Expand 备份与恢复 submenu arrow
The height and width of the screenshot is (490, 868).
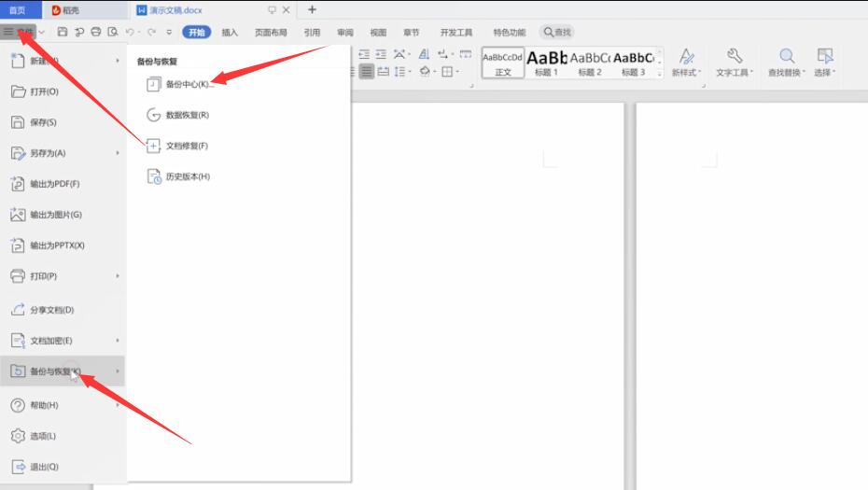[x=118, y=371]
